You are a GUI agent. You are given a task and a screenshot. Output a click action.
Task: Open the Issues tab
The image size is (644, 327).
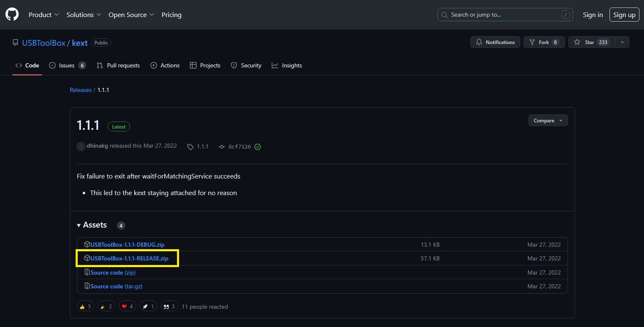tap(67, 65)
